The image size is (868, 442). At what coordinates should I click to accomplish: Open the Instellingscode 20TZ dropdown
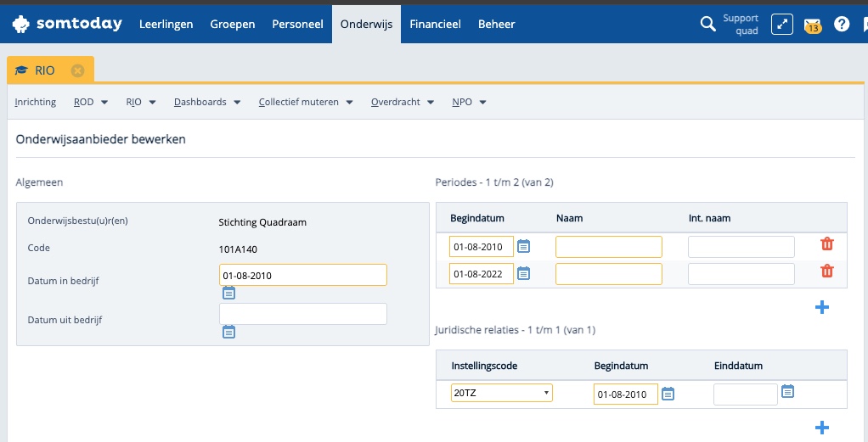pyautogui.click(x=501, y=393)
